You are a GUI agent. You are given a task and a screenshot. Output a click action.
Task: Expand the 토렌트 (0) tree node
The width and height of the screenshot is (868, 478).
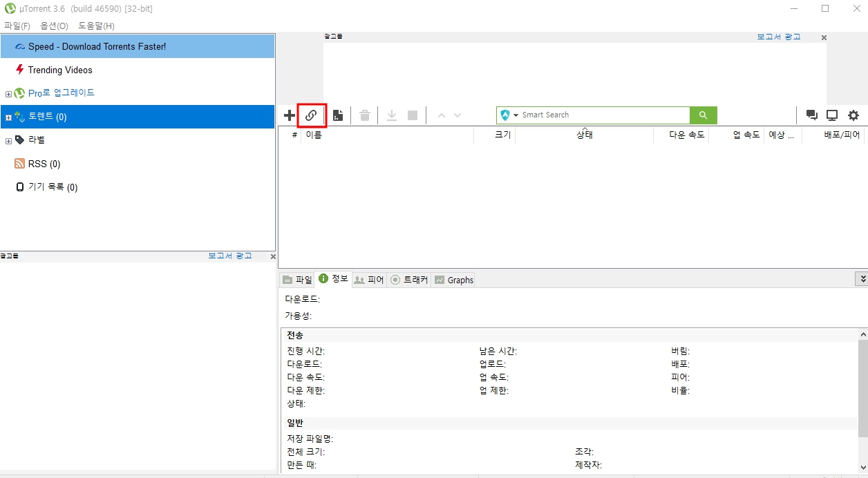(8, 117)
